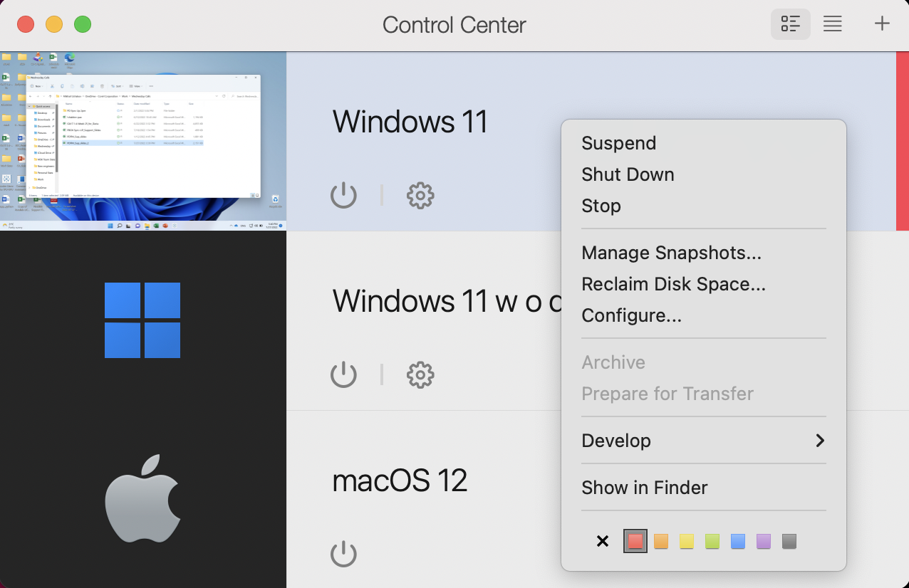
Task: Click the Windows 11 w o VM name
Action: [447, 301]
